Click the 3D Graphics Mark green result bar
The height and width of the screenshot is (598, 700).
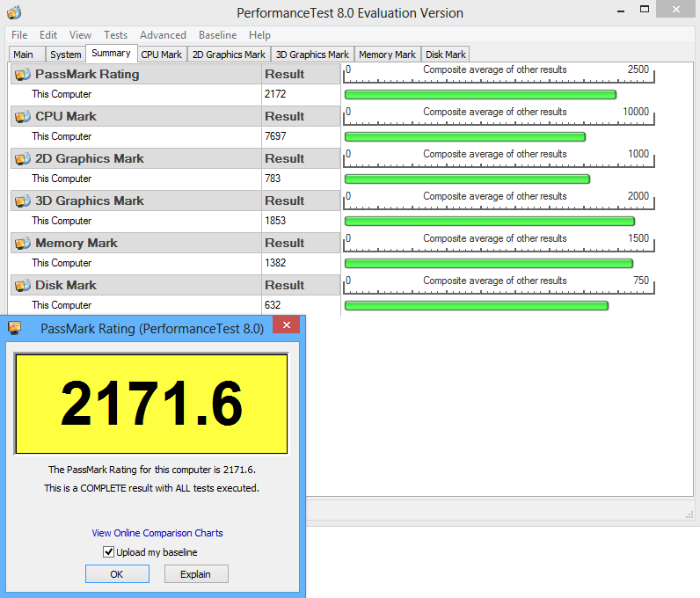tap(490, 221)
